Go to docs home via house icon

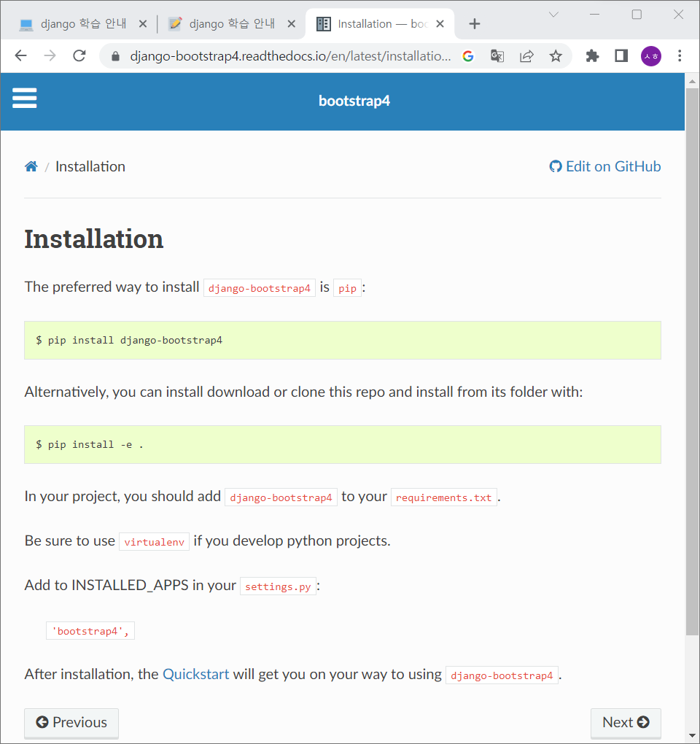pyautogui.click(x=31, y=166)
